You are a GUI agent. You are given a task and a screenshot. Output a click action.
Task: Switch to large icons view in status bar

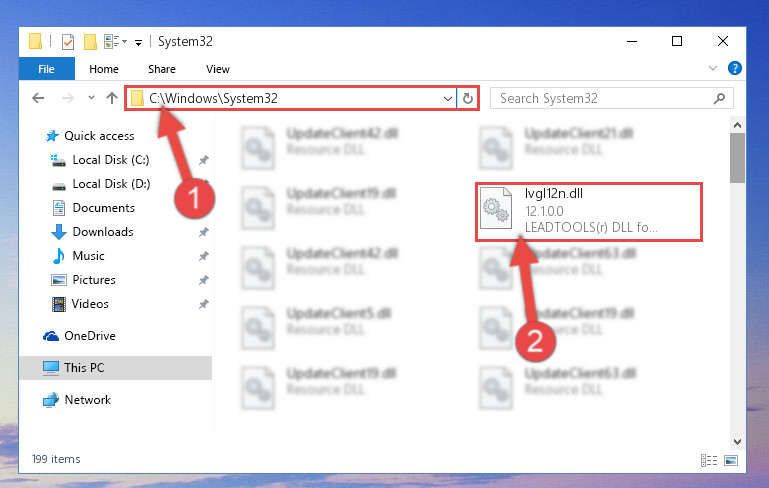pos(731,460)
